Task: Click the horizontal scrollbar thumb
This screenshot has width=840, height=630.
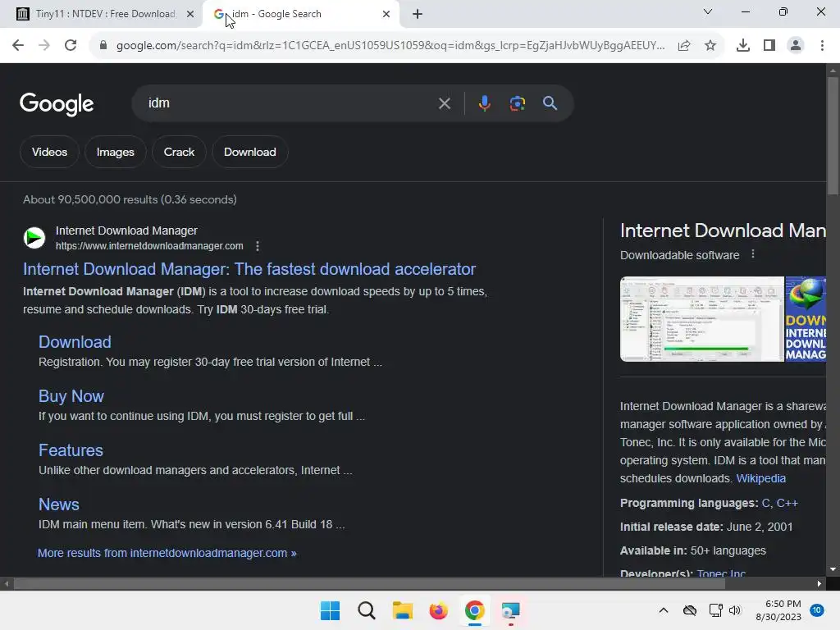Action: coord(369,584)
